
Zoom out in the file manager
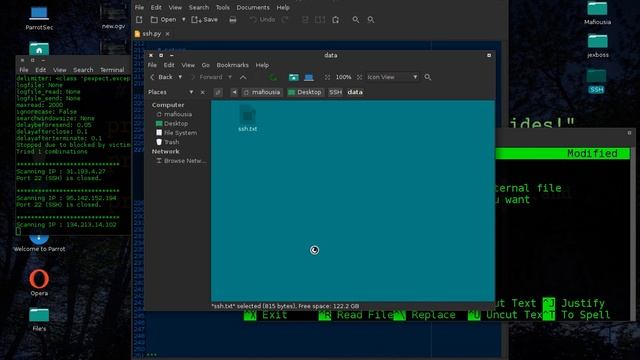click(327, 77)
